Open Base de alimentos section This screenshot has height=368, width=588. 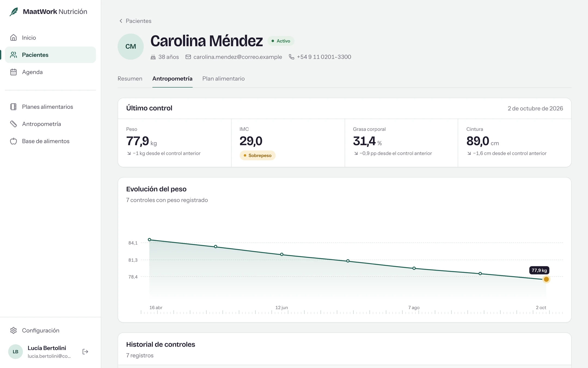(50, 141)
